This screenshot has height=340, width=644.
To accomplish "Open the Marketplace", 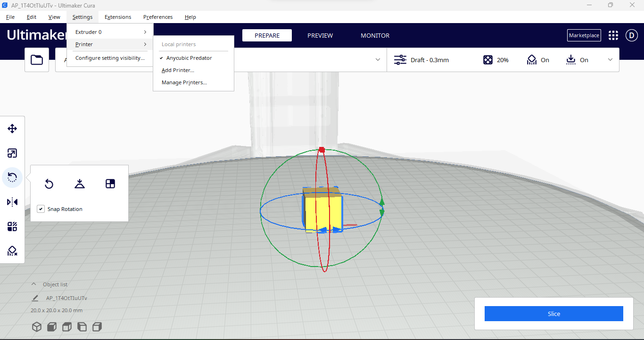I will [584, 35].
